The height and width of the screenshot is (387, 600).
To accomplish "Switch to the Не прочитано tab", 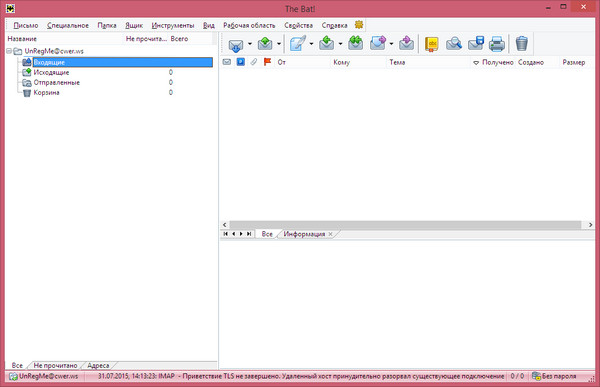I will tap(55, 366).
